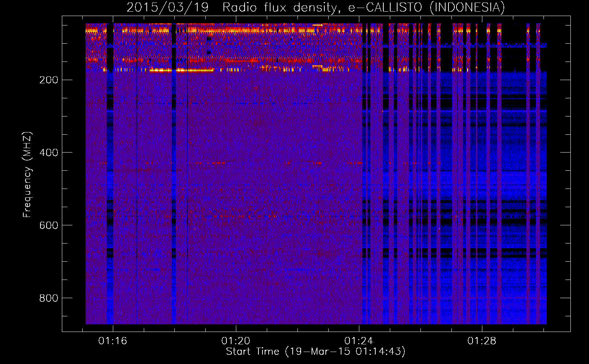589x364 pixels.
Task: Click the 600 frequency tick label
Action: 49,225
